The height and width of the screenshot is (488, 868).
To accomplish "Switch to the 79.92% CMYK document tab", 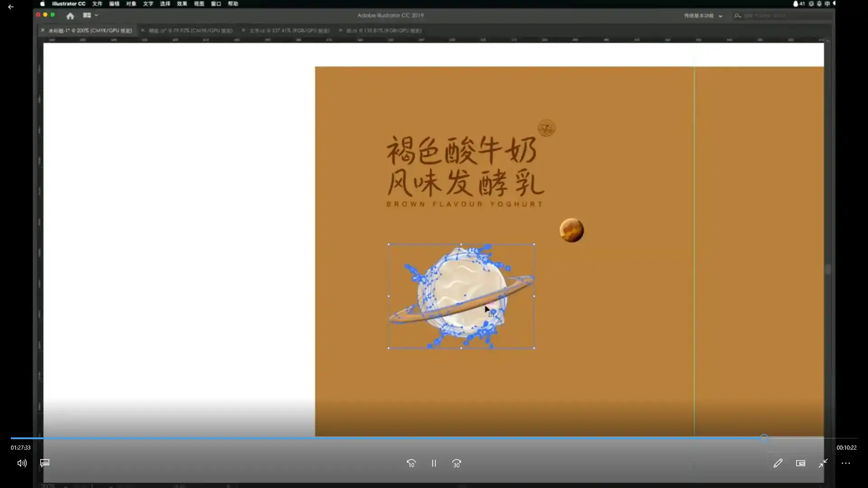I will tap(190, 31).
